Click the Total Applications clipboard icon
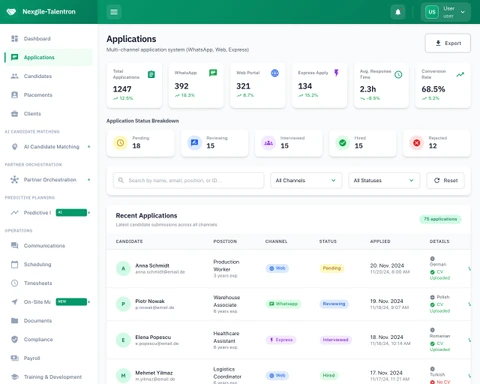The image size is (480, 384). point(151,74)
